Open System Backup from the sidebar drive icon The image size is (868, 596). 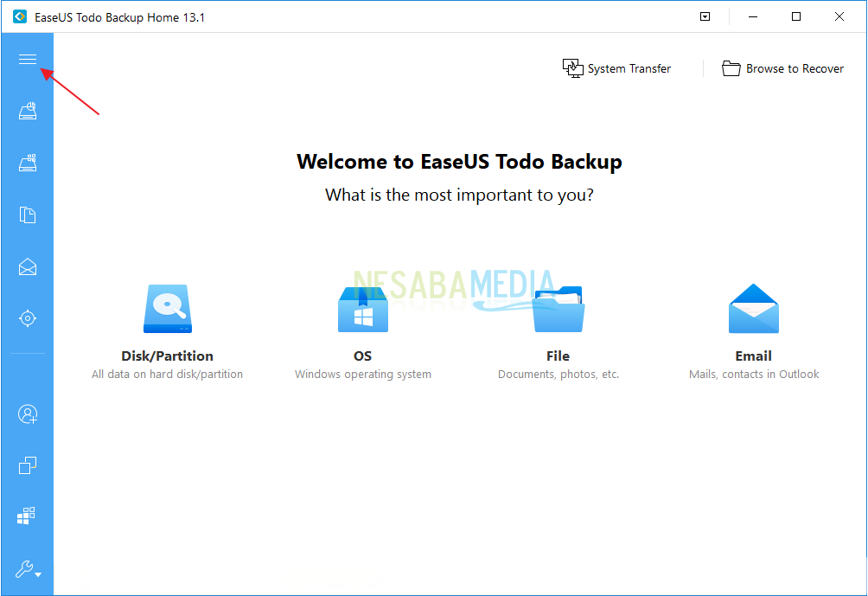[x=28, y=163]
